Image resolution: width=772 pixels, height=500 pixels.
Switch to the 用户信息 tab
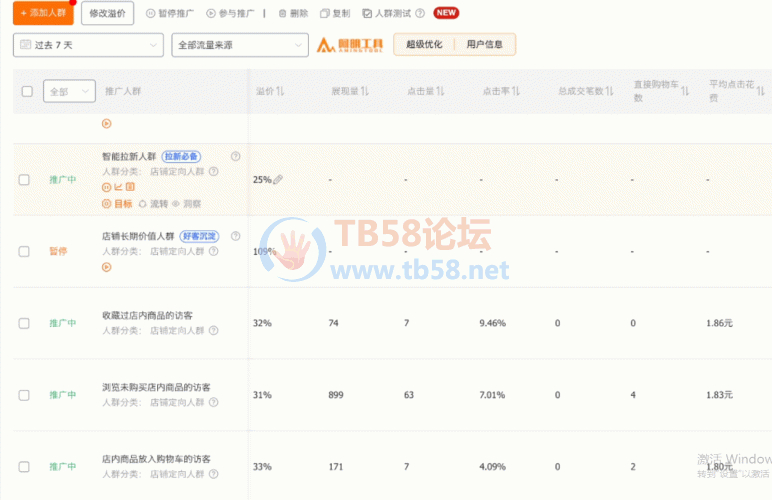485,45
